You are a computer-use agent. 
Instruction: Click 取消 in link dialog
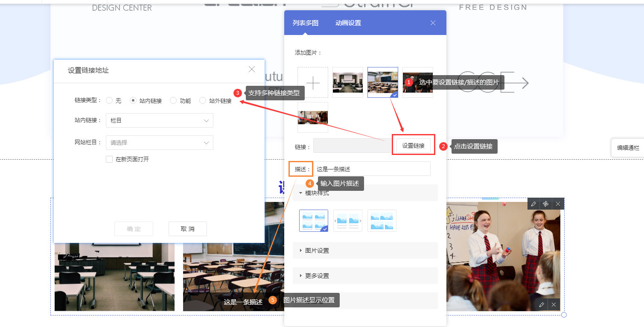[187, 229]
